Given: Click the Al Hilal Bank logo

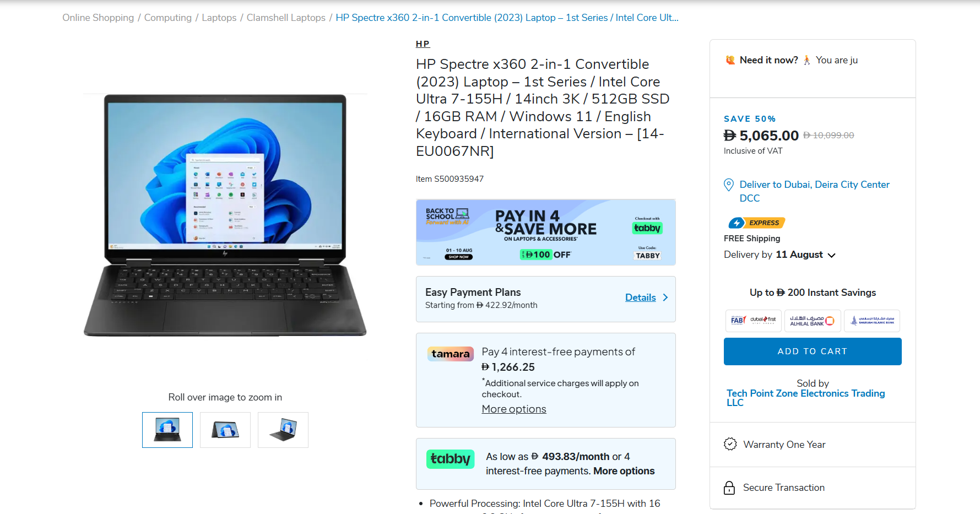Looking at the screenshot, I should click(813, 320).
